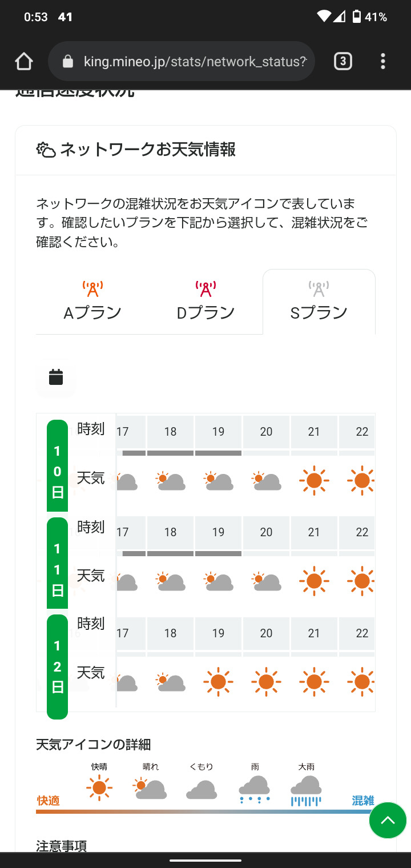Switch to the Aプラン tab
This screenshot has width=411, height=868.
click(x=92, y=302)
